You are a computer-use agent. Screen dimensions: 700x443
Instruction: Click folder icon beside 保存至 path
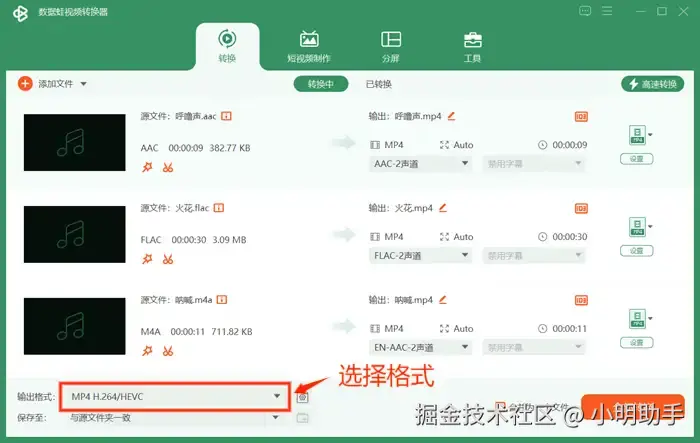(x=302, y=418)
